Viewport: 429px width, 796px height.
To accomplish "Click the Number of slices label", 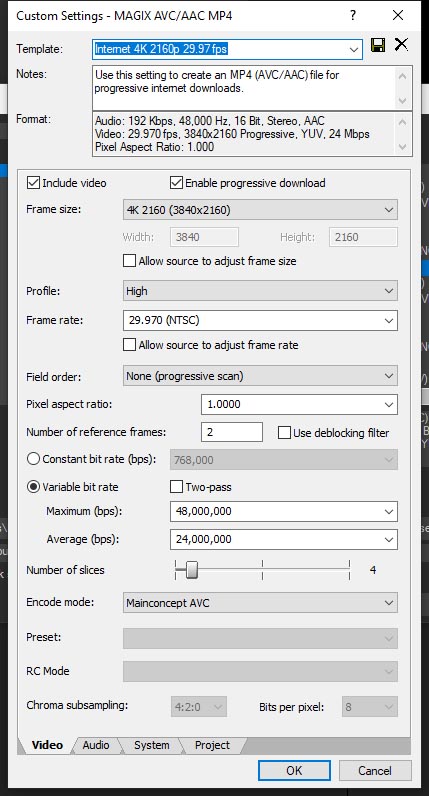I will (65, 570).
